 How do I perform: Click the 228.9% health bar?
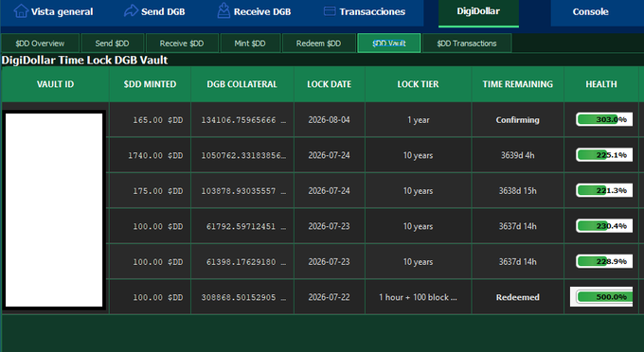pos(604,261)
